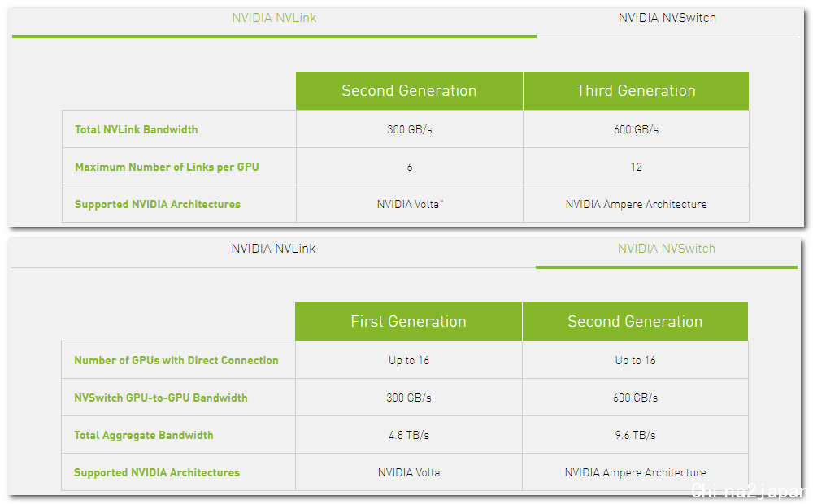Click 600 GB/s in NVSwitch GPU-to-GPU Bandwidth row
Screen dimensions: 813x504
tap(635, 398)
